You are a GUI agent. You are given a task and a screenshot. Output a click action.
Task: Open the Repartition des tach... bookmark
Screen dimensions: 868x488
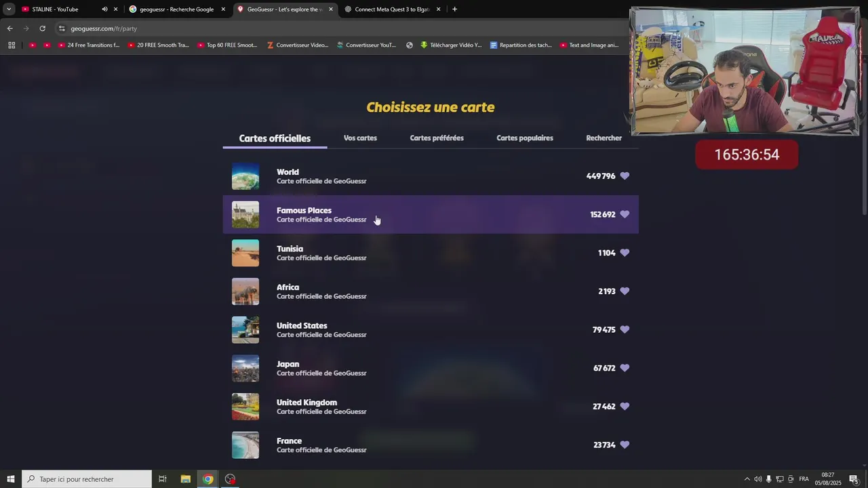point(521,45)
